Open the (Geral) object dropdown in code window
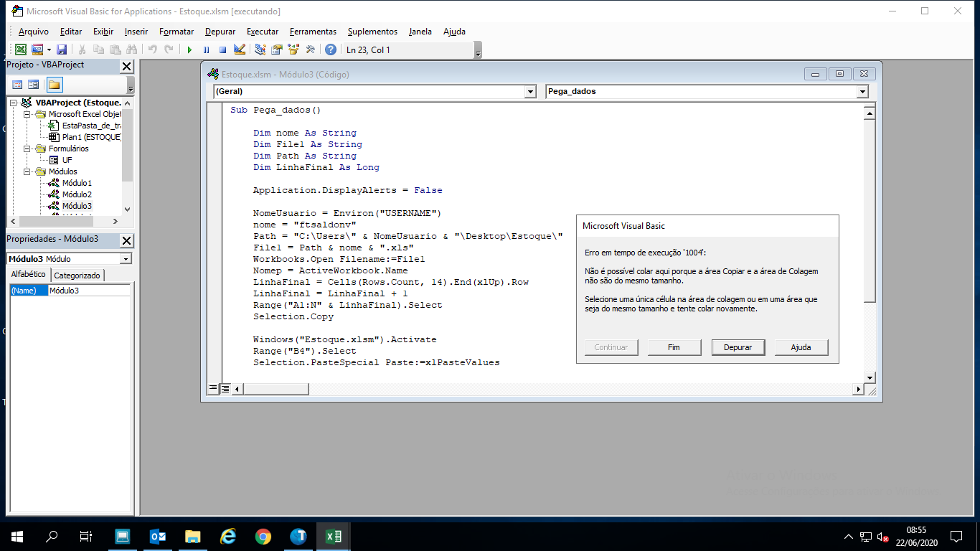Screen dimensions: 980x551 [530, 92]
